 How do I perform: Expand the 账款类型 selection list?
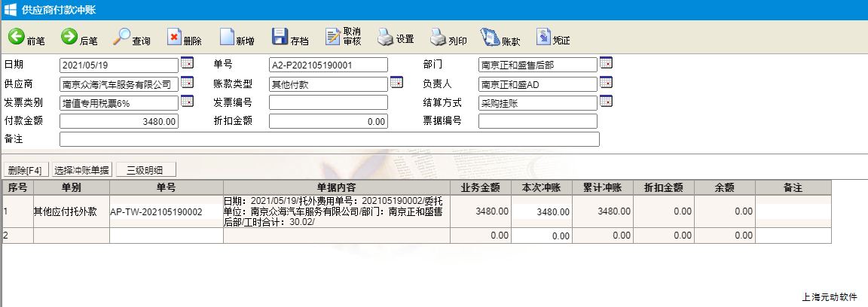pos(396,83)
